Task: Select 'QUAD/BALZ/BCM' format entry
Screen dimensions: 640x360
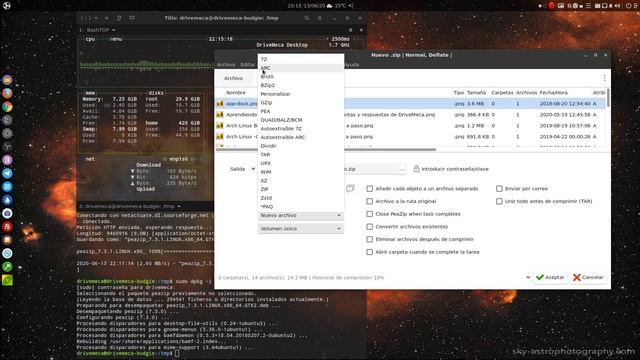Action: coord(300,120)
